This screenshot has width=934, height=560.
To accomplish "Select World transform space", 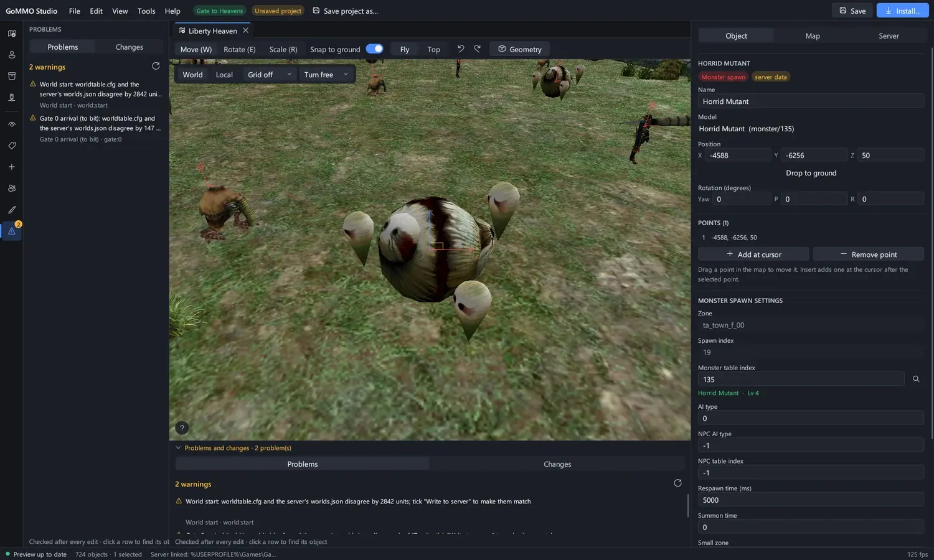I will click(x=192, y=75).
